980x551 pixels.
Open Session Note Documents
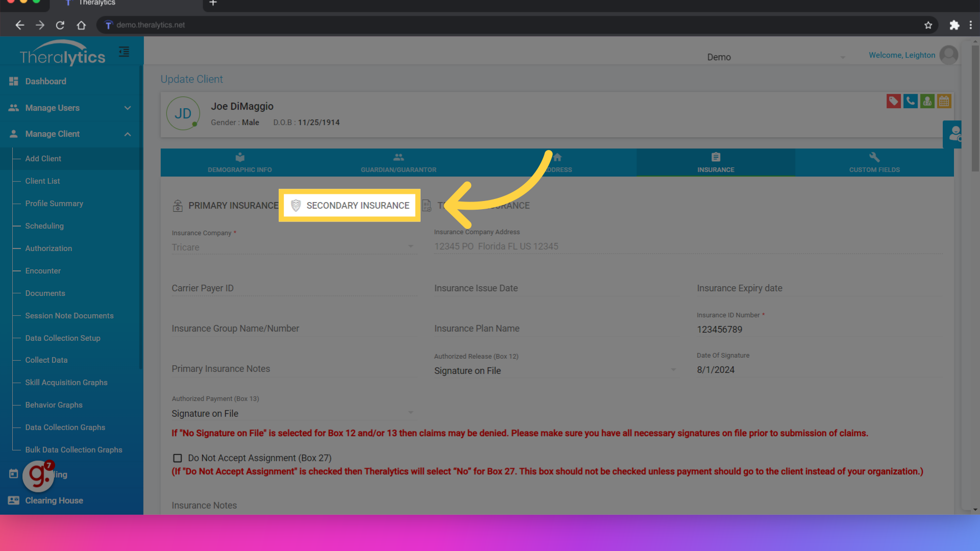69,316
